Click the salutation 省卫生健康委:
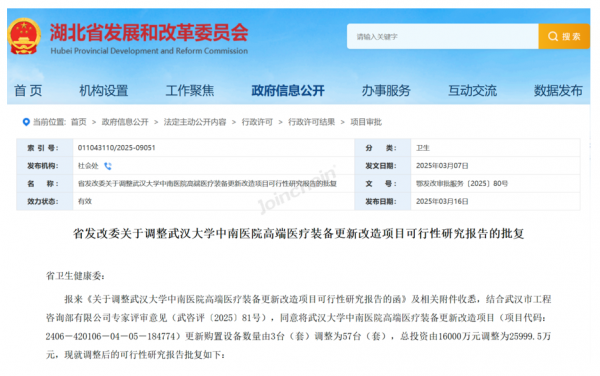This screenshot has height=376, width=600. [x=75, y=276]
